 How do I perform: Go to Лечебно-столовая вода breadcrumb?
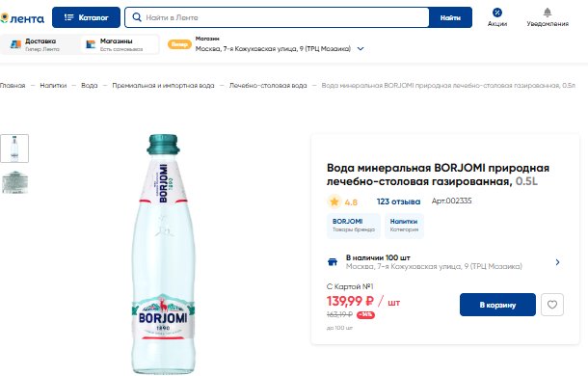tap(268, 86)
